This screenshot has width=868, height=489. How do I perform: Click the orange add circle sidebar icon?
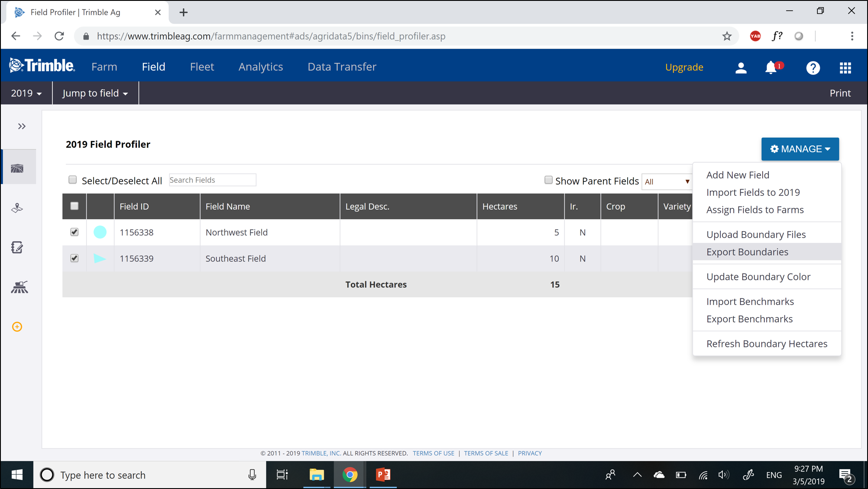[x=17, y=327]
